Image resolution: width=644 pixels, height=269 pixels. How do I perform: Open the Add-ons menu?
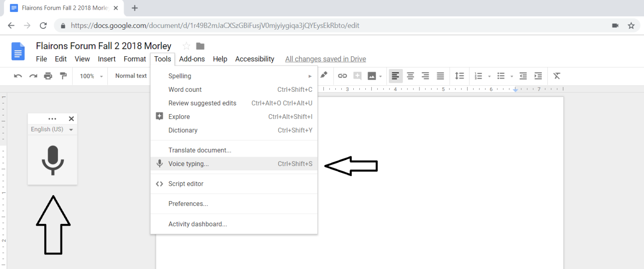coord(192,59)
